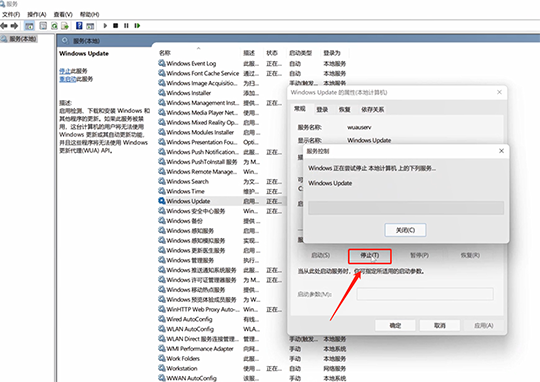Click the 停止(T) button
The height and width of the screenshot is (382, 540).
tap(370, 256)
